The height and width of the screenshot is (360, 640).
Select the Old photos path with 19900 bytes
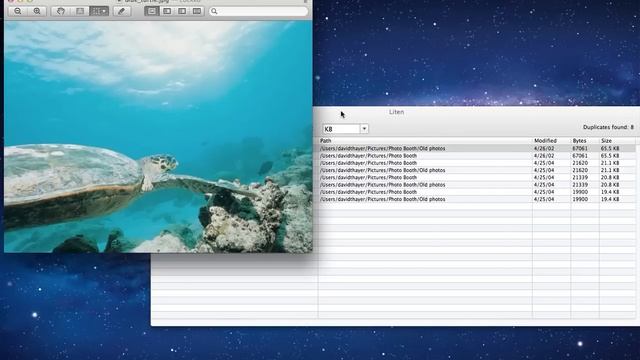pyautogui.click(x=382, y=199)
